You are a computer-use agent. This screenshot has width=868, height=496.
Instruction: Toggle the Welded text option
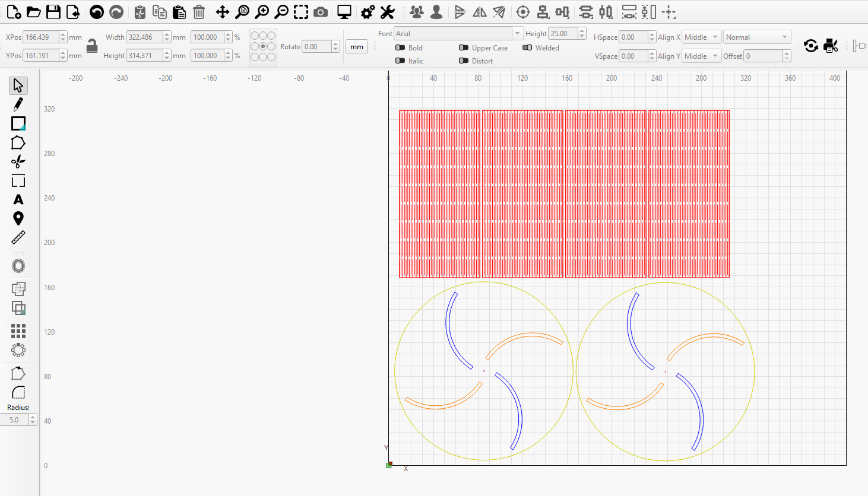point(527,48)
